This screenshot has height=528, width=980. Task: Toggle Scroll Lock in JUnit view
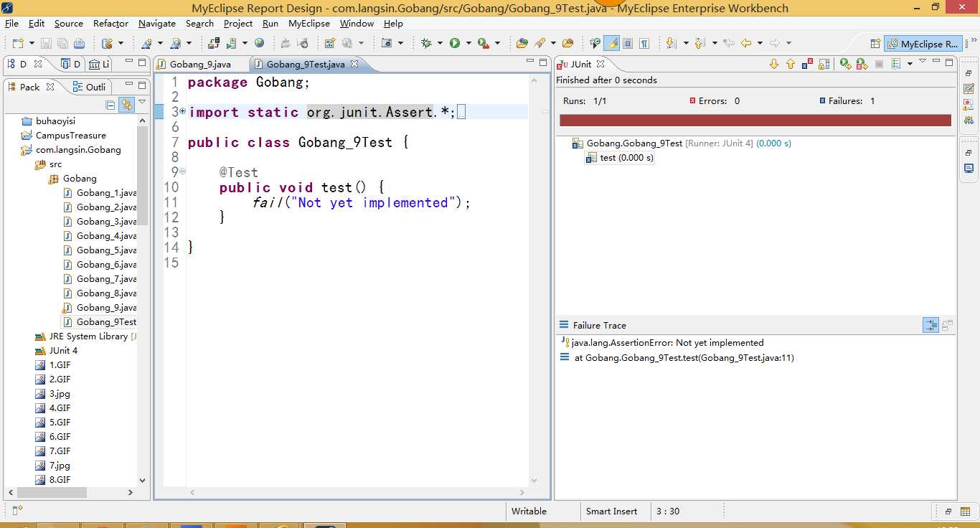point(824,64)
